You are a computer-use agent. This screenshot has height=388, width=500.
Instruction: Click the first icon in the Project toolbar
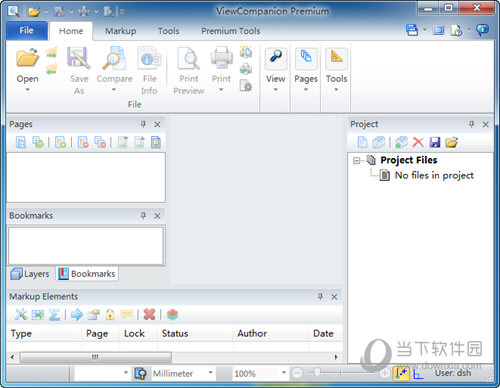(x=362, y=142)
